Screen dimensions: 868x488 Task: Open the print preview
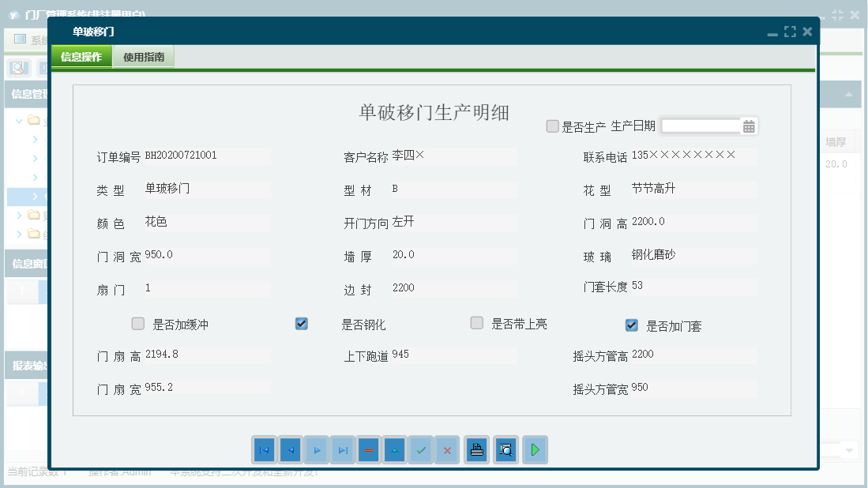(x=505, y=449)
